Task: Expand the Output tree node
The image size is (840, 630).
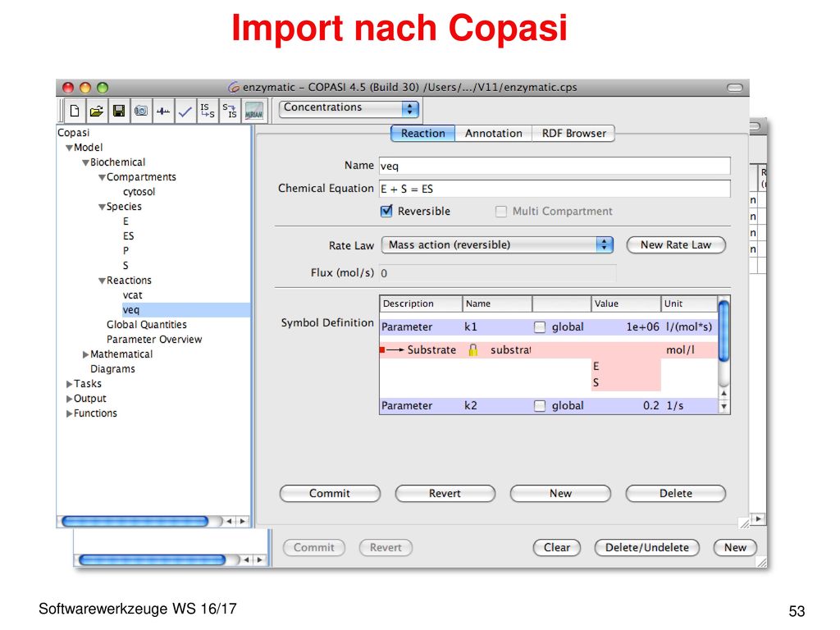Action: point(69,399)
